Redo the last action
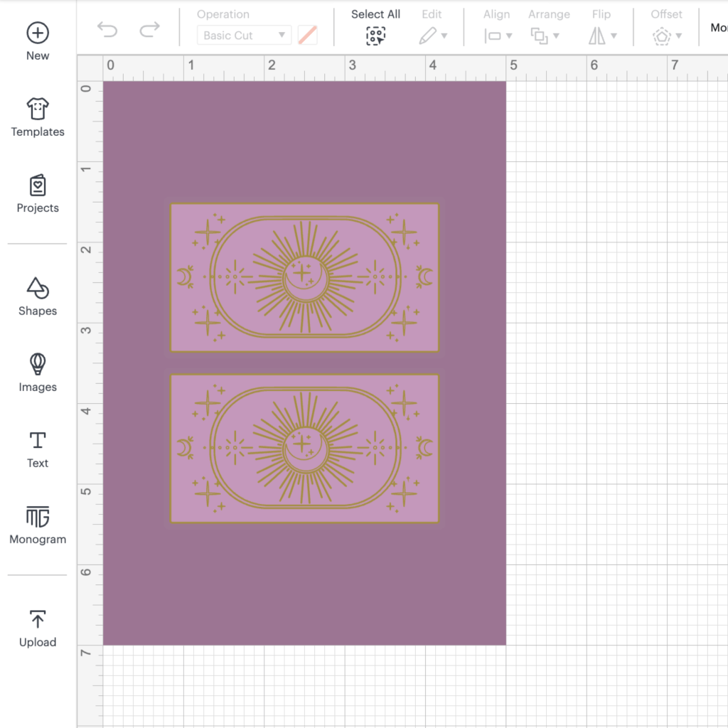The width and height of the screenshot is (728, 728). [149, 30]
